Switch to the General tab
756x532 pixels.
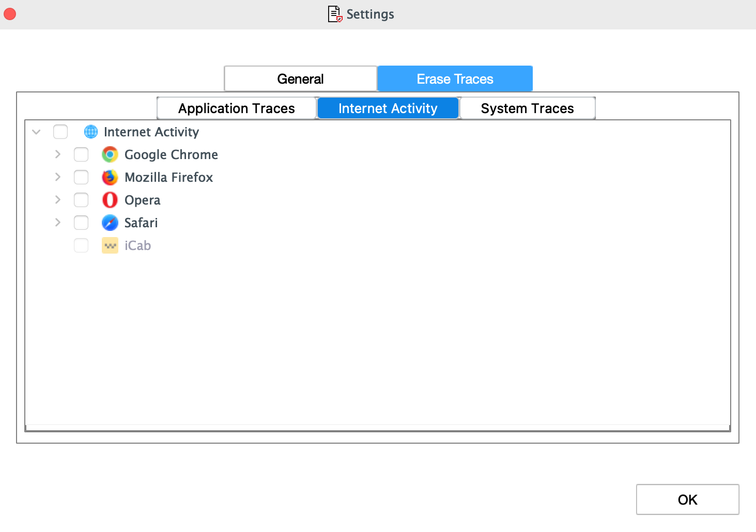click(x=300, y=79)
